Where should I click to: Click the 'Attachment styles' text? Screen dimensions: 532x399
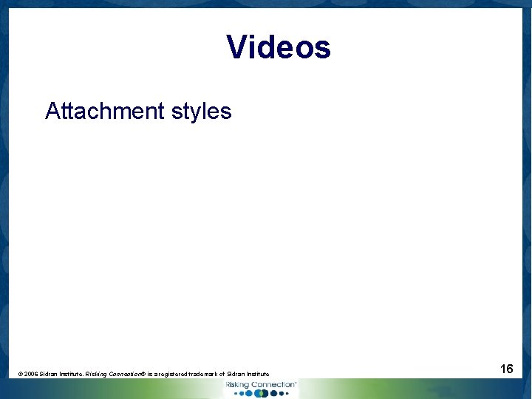138,112
